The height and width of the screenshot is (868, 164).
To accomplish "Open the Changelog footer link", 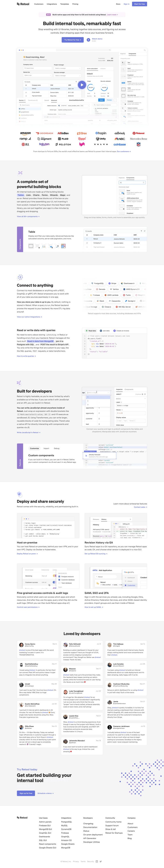I will 88,823.
